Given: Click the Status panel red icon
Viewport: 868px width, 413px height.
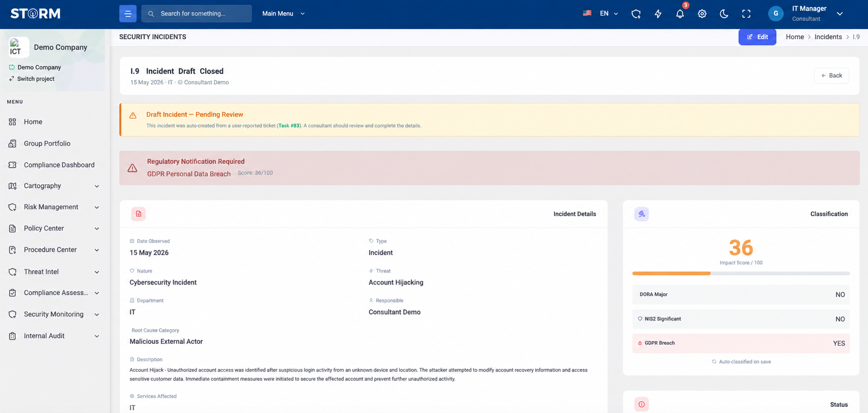Looking at the screenshot, I should 641,404.
